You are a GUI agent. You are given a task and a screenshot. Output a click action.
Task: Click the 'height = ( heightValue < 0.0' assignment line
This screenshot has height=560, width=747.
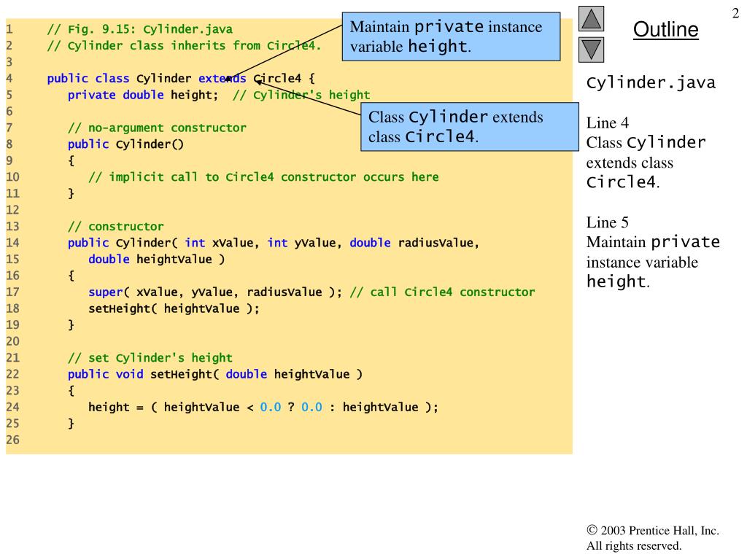tap(263, 407)
